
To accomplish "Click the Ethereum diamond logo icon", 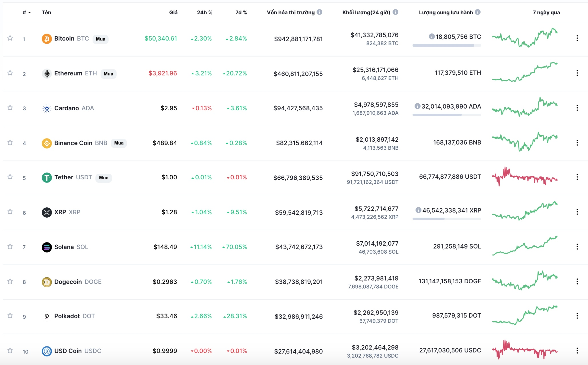I will (47, 74).
